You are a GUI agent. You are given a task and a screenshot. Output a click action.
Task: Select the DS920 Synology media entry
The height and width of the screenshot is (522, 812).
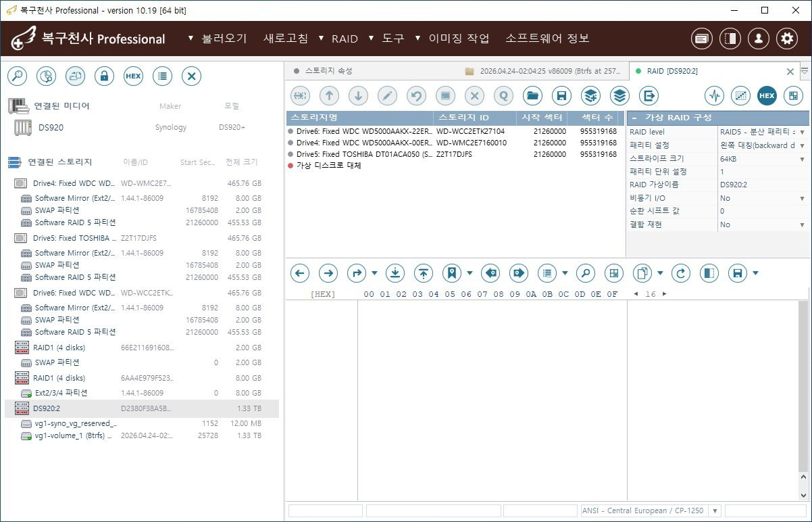142,127
